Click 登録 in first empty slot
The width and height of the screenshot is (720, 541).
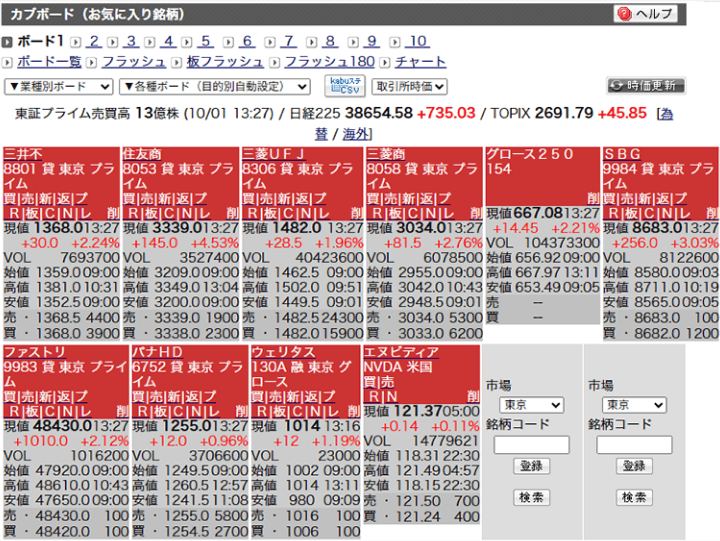pos(531,466)
